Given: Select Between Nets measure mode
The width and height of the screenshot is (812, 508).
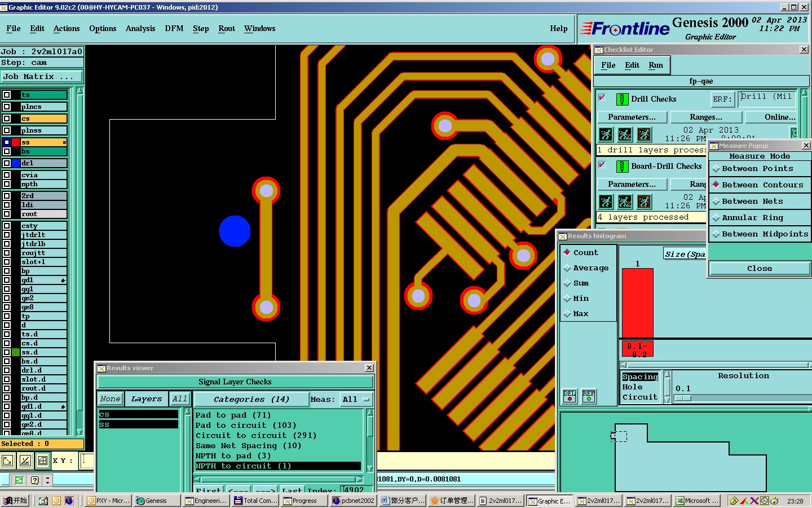Looking at the screenshot, I should pos(759,202).
